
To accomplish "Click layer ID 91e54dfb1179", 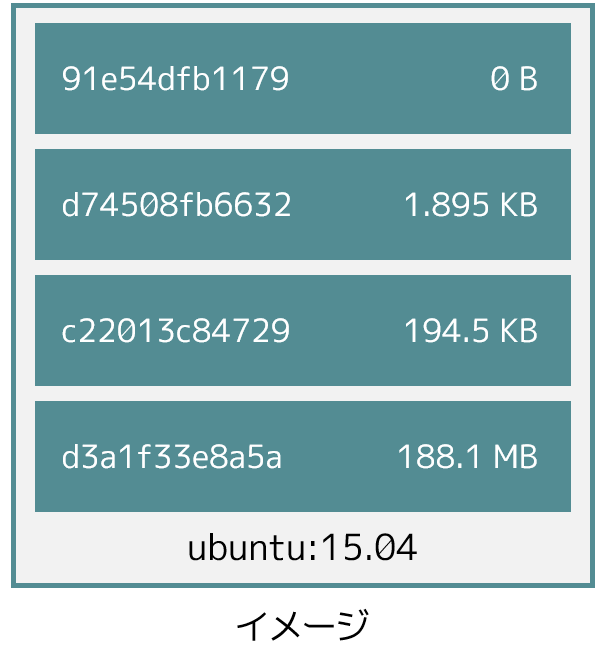I will pyautogui.click(x=175, y=79).
